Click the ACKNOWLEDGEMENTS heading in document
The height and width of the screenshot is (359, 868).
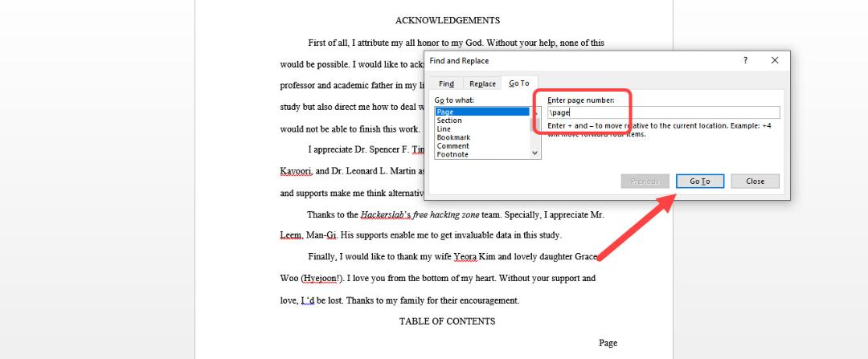[x=448, y=20]
